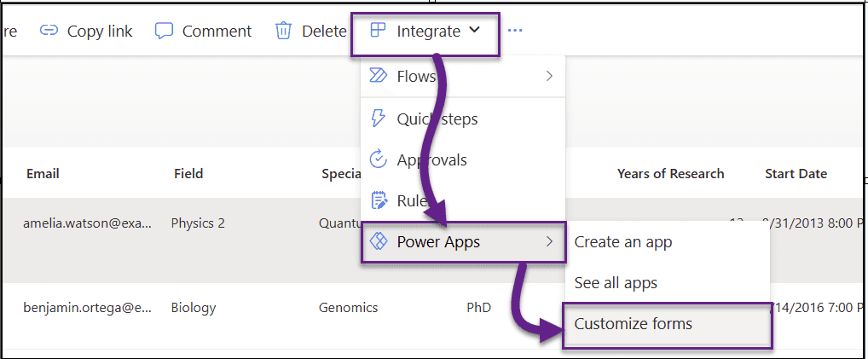The width and height of the screenshot is (868, 359).
Task: Select See all apps
Action: point(616,283)
